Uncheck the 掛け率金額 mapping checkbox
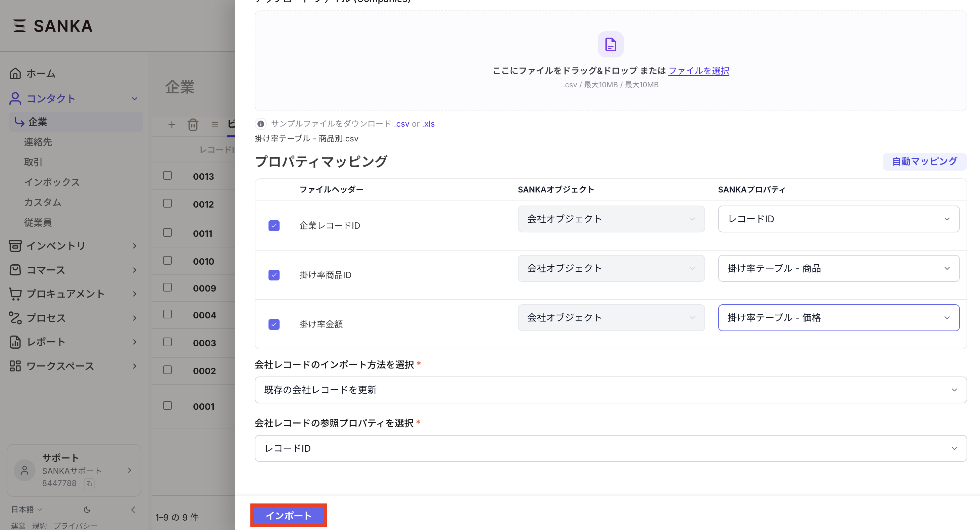The width and height of the screenshot is (980, 530). coord(274,324)
